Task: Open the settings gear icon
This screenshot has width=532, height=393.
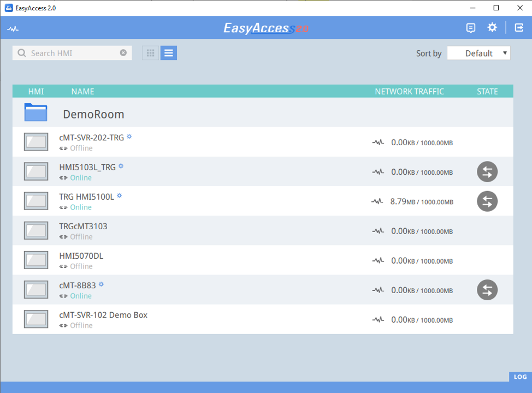Action: (492, 28)
